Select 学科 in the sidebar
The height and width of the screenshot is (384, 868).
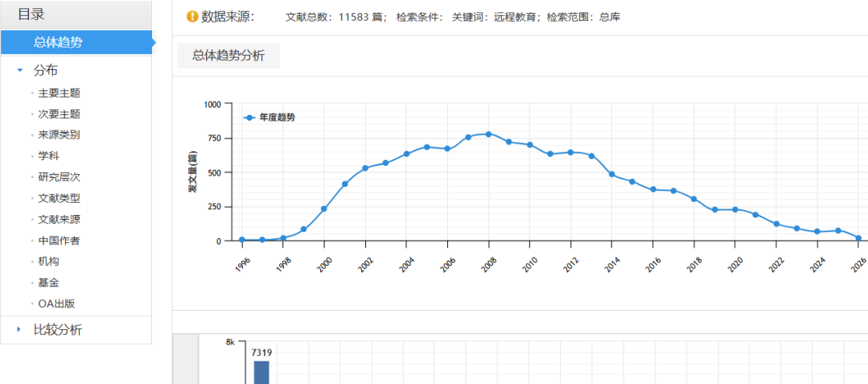pos(49,156)
